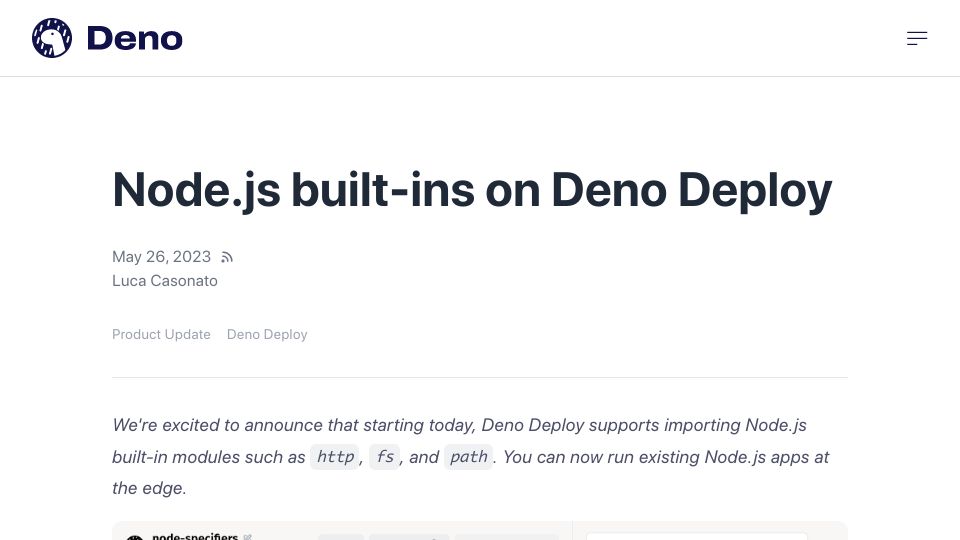Click the author name Luca Casonato

click(x=165, y=281)
